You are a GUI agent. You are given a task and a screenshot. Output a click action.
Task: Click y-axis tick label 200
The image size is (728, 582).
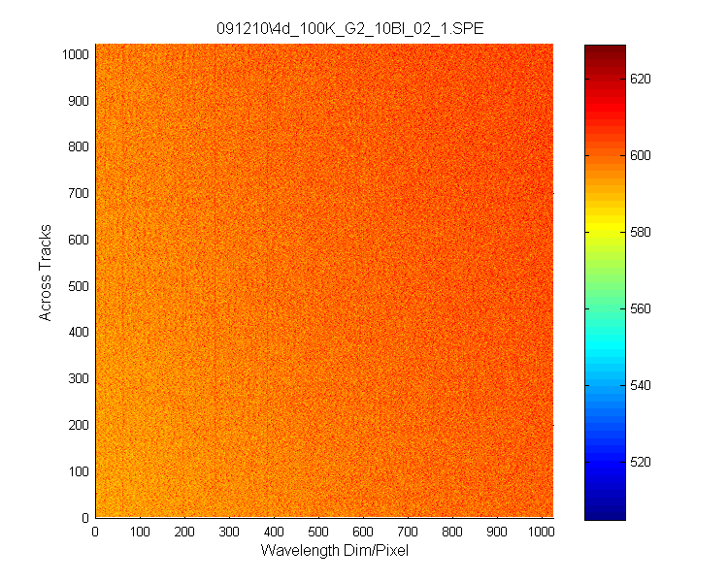[x=79, y=425]
